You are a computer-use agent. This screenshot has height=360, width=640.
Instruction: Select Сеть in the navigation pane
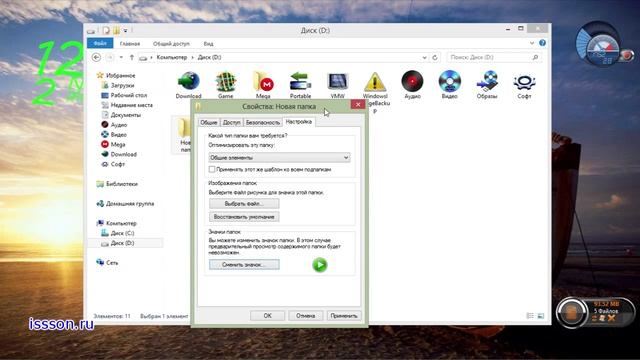click(x=112, y=262)
